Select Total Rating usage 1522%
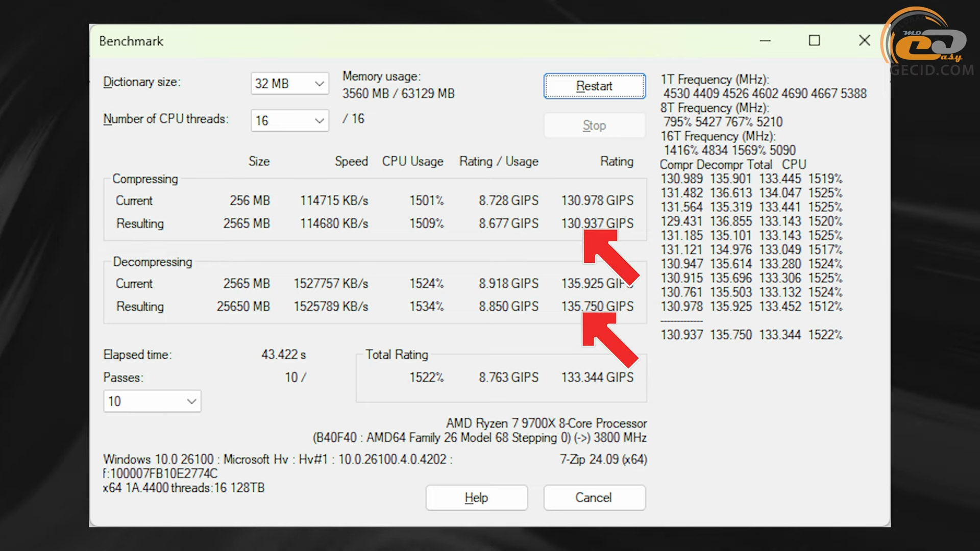Screen dimensions: 980x551 pyautogui.click(x=426, y=378)
